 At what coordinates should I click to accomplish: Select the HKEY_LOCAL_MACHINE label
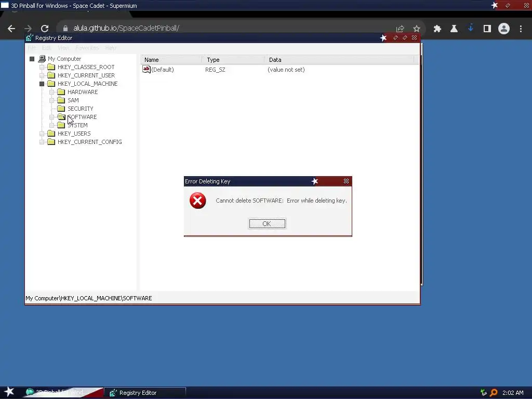tap(87, 84)
